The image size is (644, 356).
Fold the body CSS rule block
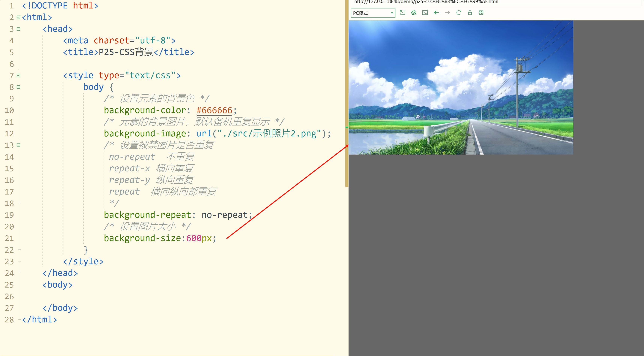18,87
